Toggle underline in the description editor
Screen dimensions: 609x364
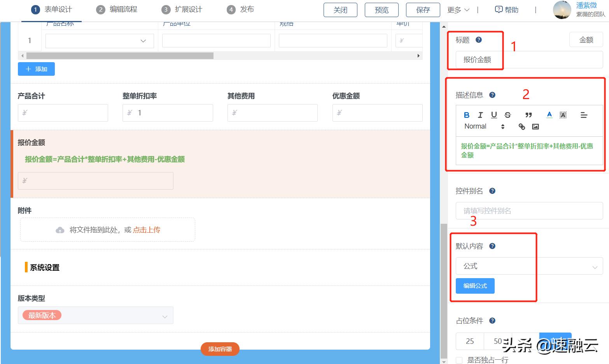coord(494,115)
